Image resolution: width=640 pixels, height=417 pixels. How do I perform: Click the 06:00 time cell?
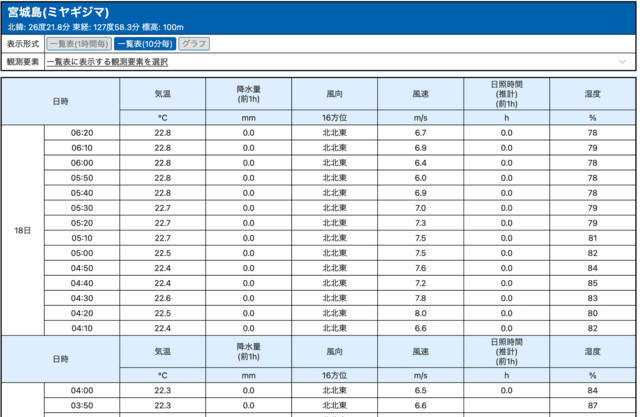(x=82, y=163)
